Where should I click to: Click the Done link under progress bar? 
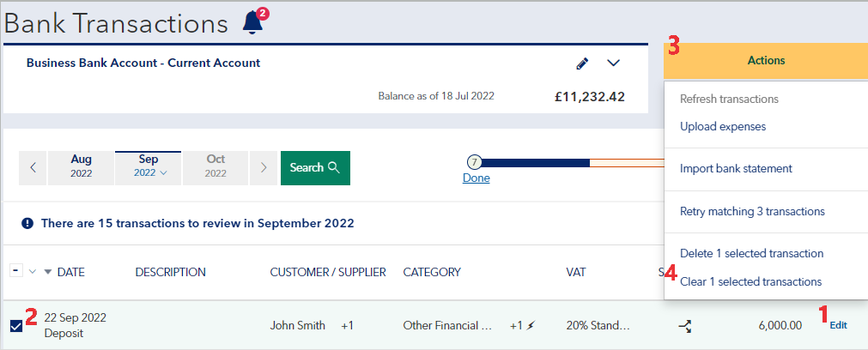pos(476,178)
